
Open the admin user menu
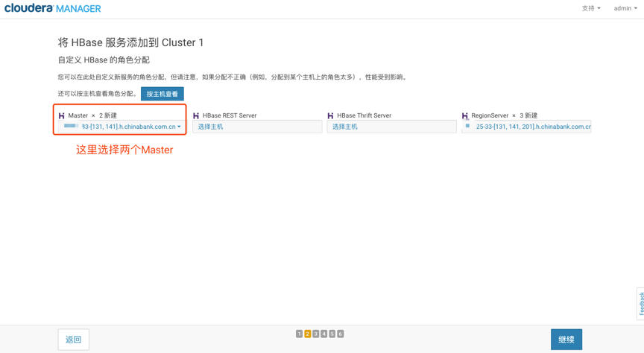(625, 8)
